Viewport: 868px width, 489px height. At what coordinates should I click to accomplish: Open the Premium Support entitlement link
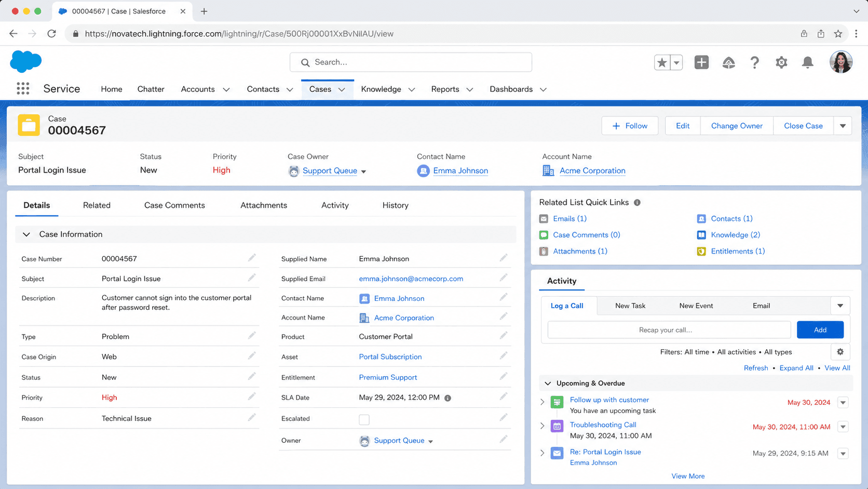(388, 377)
